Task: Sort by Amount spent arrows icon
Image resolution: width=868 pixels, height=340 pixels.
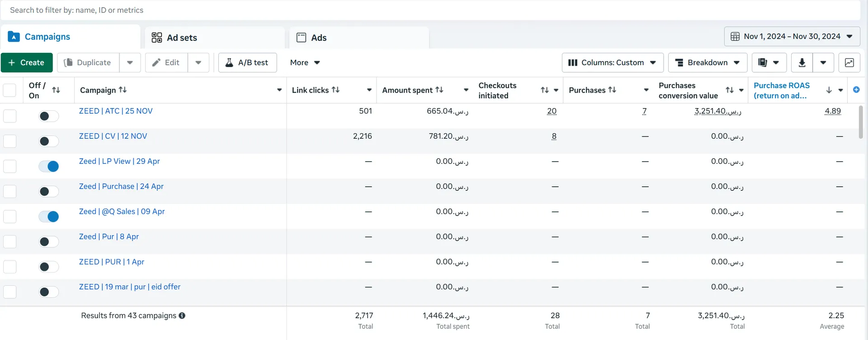Action: (439, 90)
